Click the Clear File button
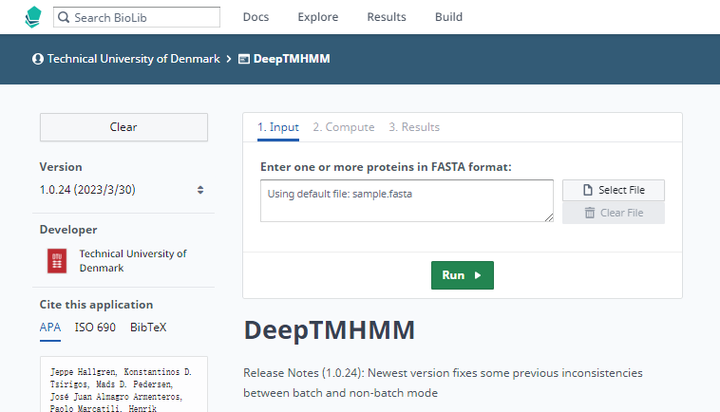Viewport: 720px width, 412px height. tap(613, 213)
